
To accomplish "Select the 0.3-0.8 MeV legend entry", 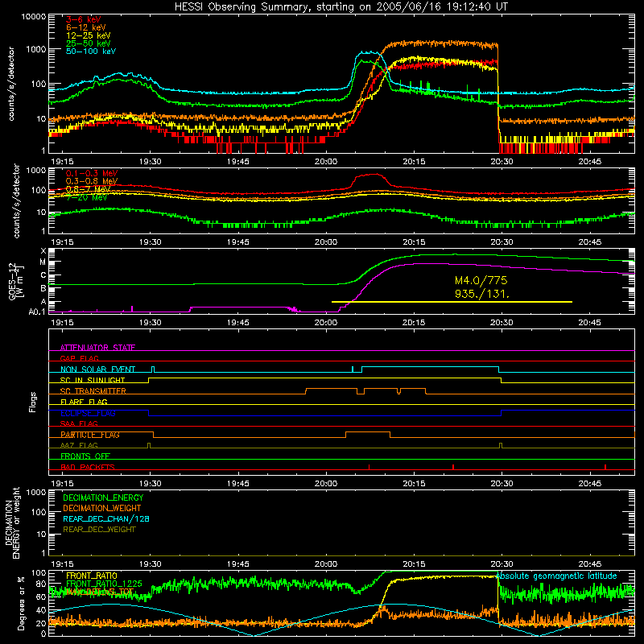I will 92,181.
